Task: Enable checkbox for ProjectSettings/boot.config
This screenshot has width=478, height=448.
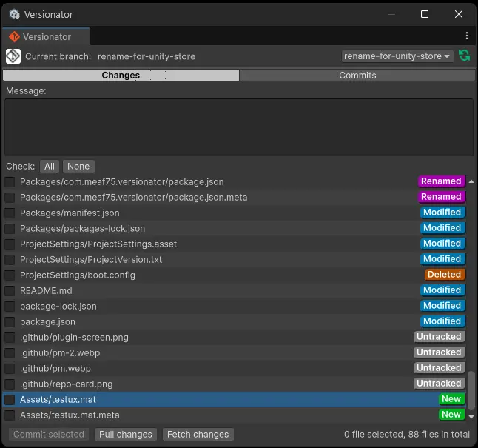Action: pyautogui.click(x=10, y=275)
